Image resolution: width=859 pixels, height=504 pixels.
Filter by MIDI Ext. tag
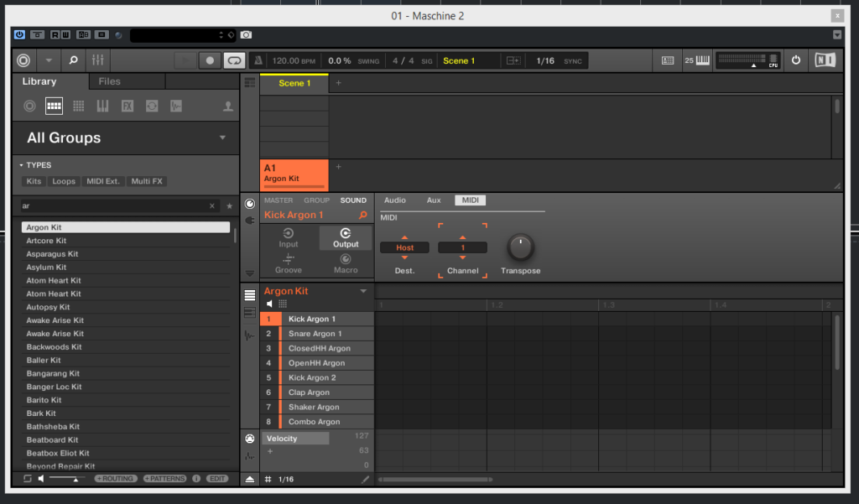(x=103, y=181)
